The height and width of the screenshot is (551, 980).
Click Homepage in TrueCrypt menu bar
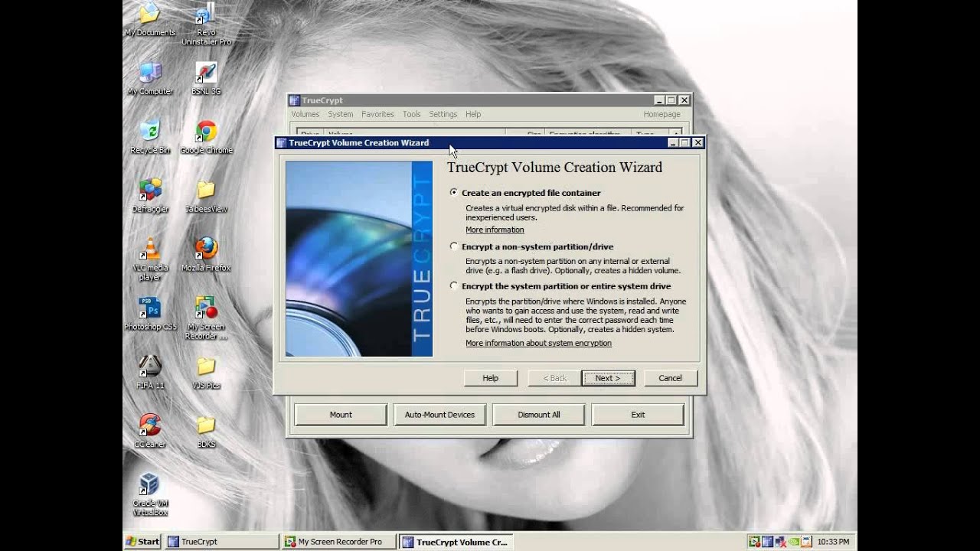pyautogui.click(x=662, y=114)
